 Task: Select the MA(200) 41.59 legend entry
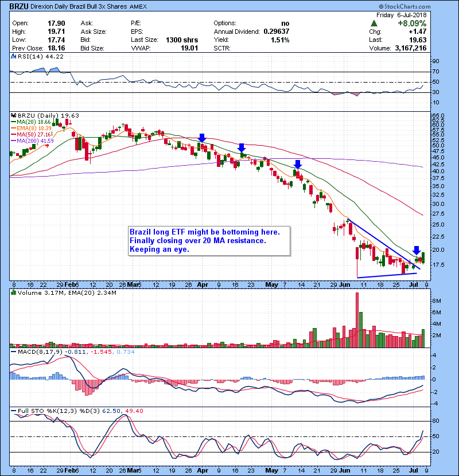[32, 141]
